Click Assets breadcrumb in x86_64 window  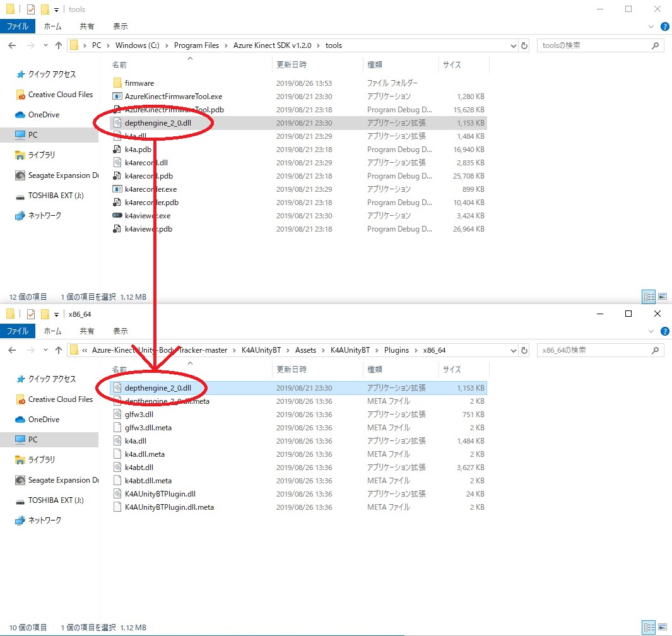pos(305,350)
